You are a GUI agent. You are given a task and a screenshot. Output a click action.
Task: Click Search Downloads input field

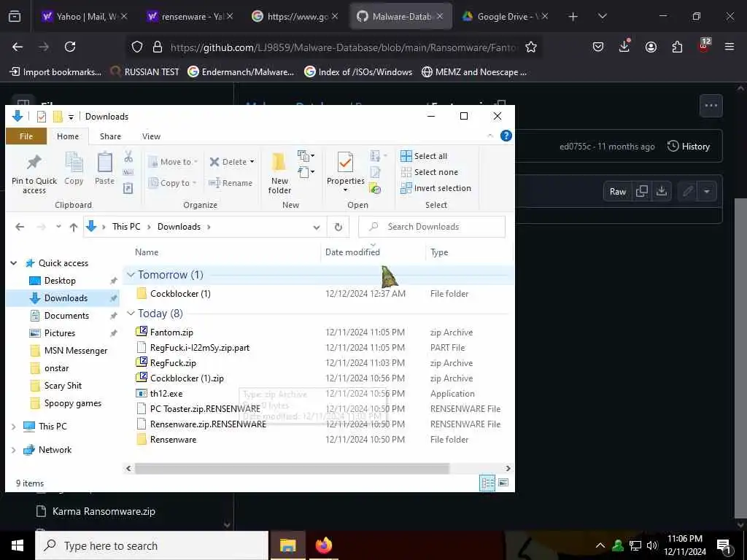(x=432, y=227)
